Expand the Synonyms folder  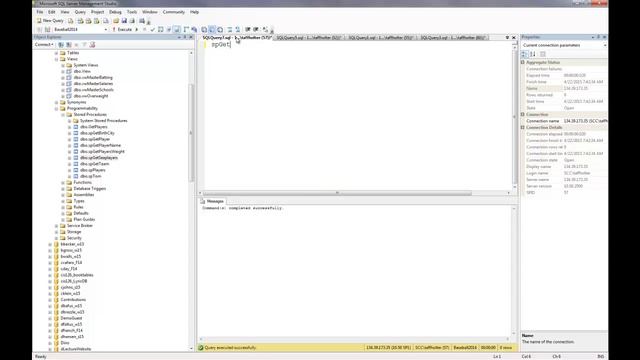[x=56, y=102]
